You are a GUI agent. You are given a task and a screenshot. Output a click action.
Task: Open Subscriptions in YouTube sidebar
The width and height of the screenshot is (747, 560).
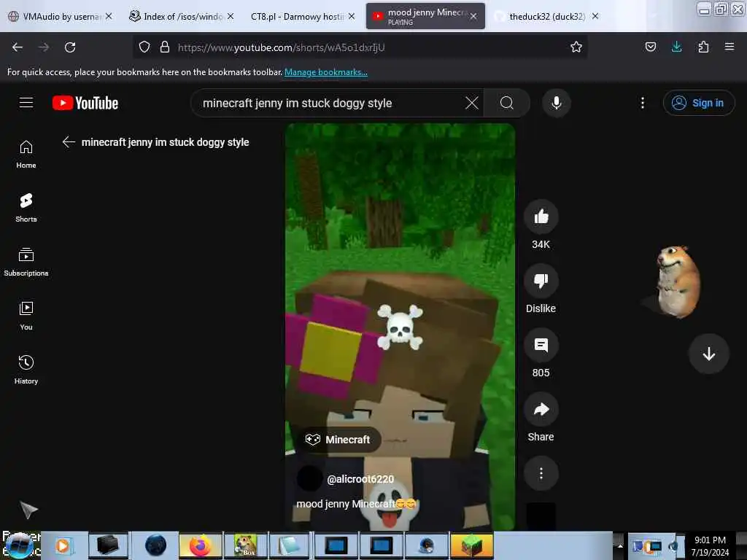coord(26,262)
